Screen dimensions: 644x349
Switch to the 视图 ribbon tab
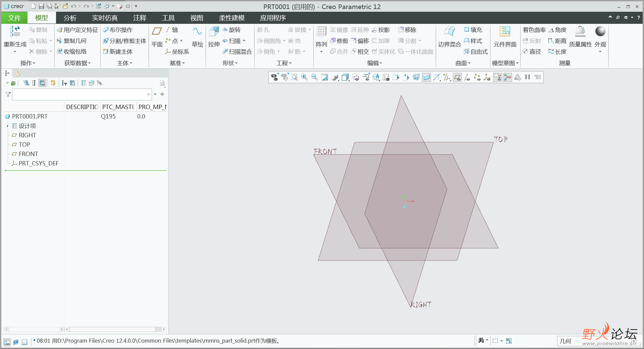197,18
